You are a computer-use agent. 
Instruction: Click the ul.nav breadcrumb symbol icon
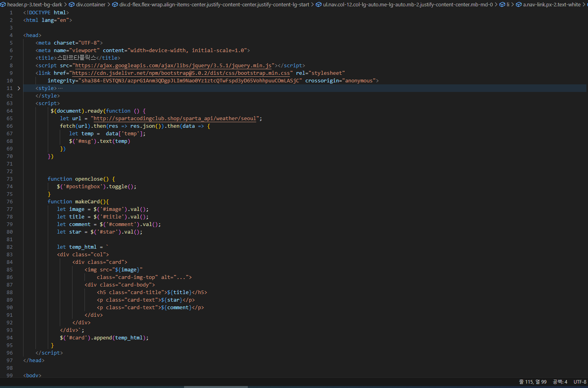pos(319,5)
